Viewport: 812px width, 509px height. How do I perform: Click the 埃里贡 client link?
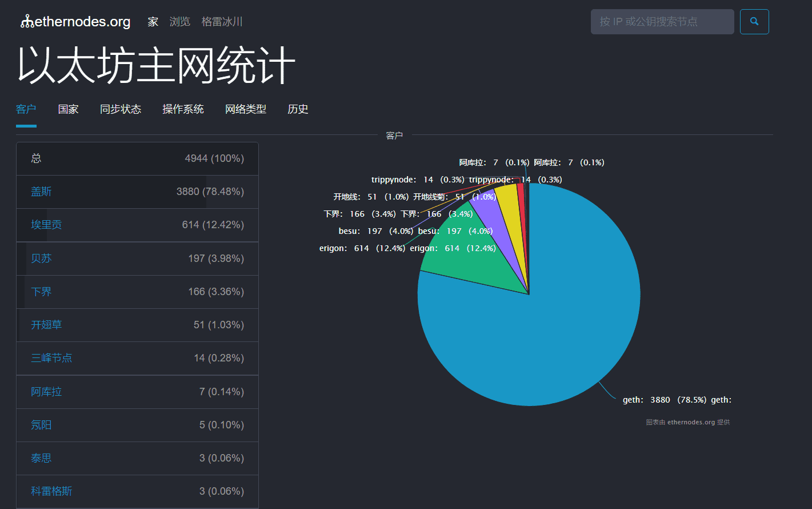(x=47, y=224)
